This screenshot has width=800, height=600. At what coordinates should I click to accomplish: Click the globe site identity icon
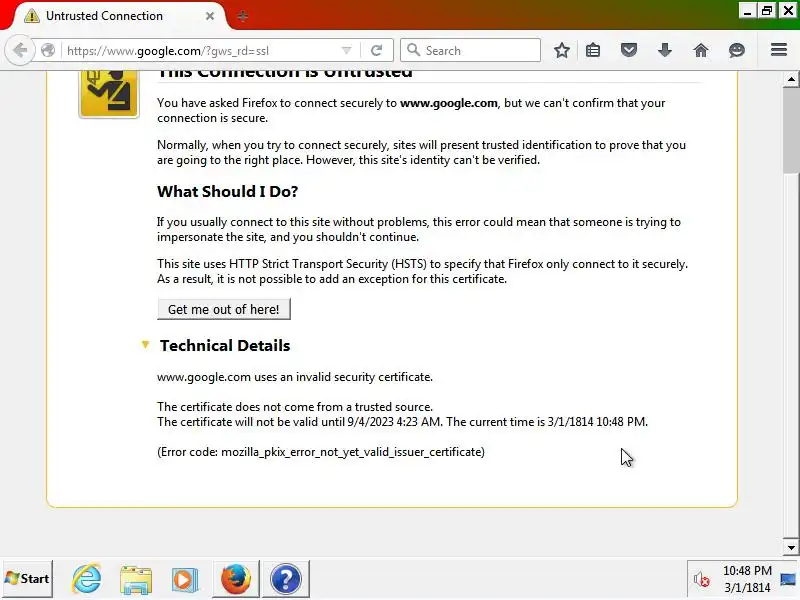coord(48,51)
